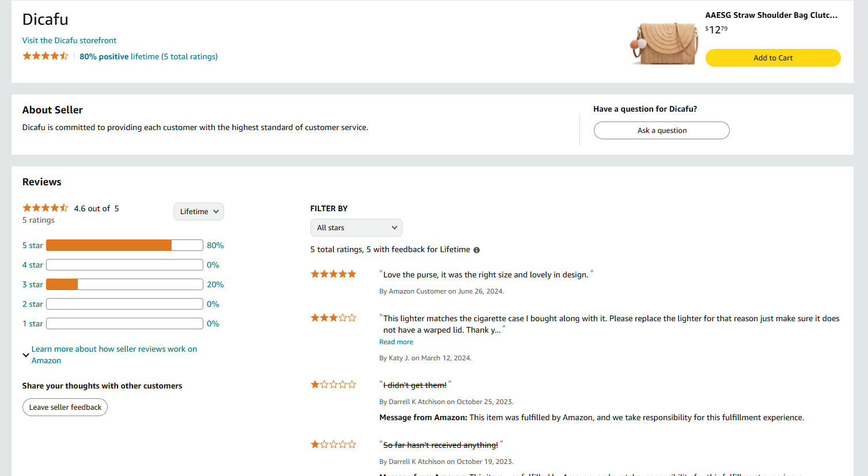Open the Lifetime time period dropdown

click(199, 211)
